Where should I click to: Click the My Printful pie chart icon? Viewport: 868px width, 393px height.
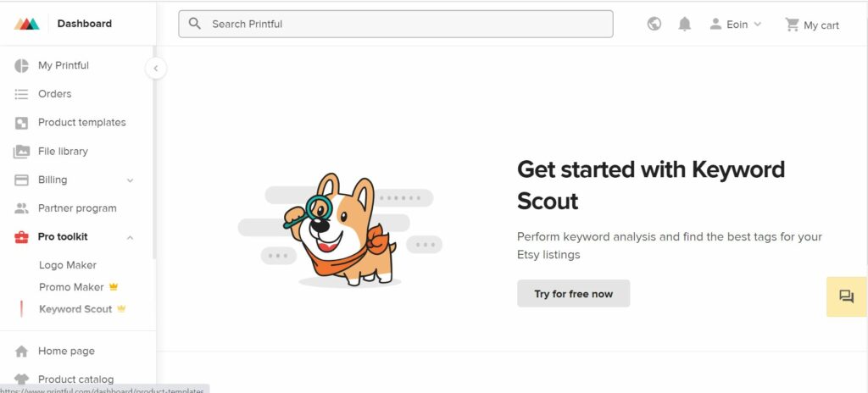[21, 65]
